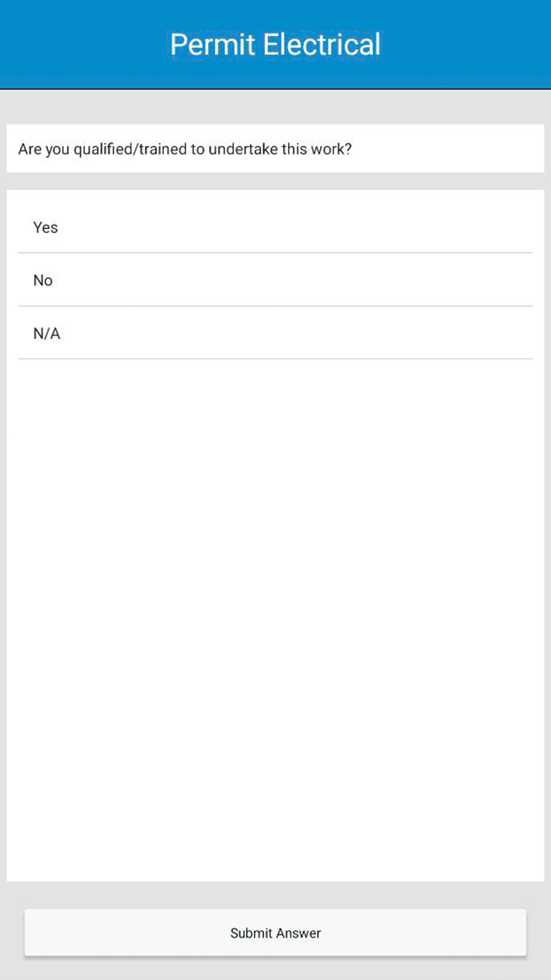The height and width of the screenshot is (980, 551).
Task: Pick No from the answer list
Action: (x=43, y=280)
